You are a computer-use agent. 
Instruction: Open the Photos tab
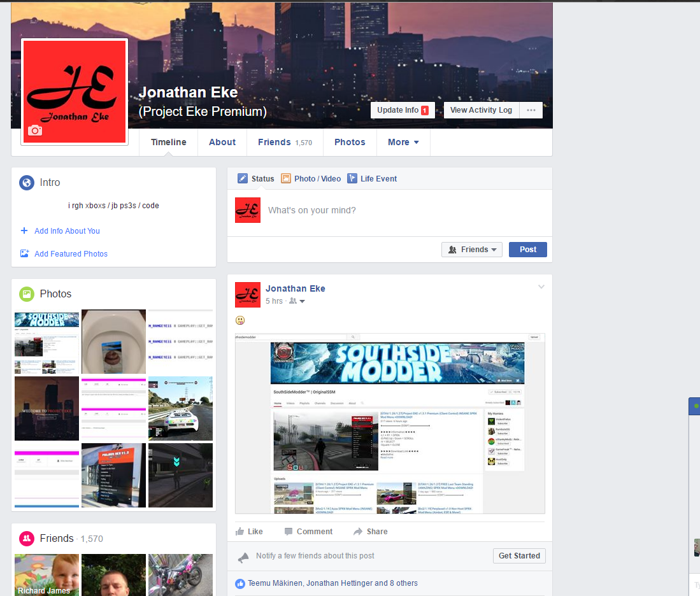[x=350, y=142]
